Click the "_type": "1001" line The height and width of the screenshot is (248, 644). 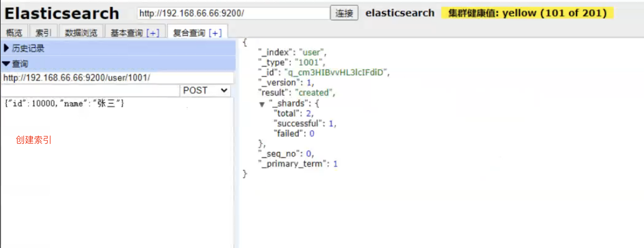coord(292,62)
